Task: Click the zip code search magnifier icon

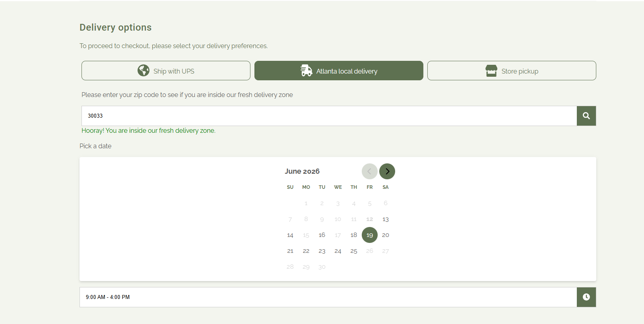Action: click(586, 116)
